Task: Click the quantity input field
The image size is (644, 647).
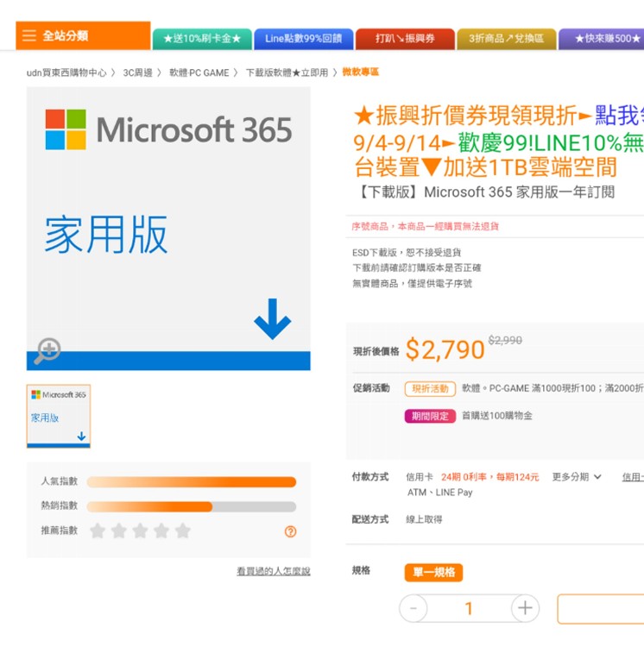Action: pyautogui.click(x=469, y=608)
